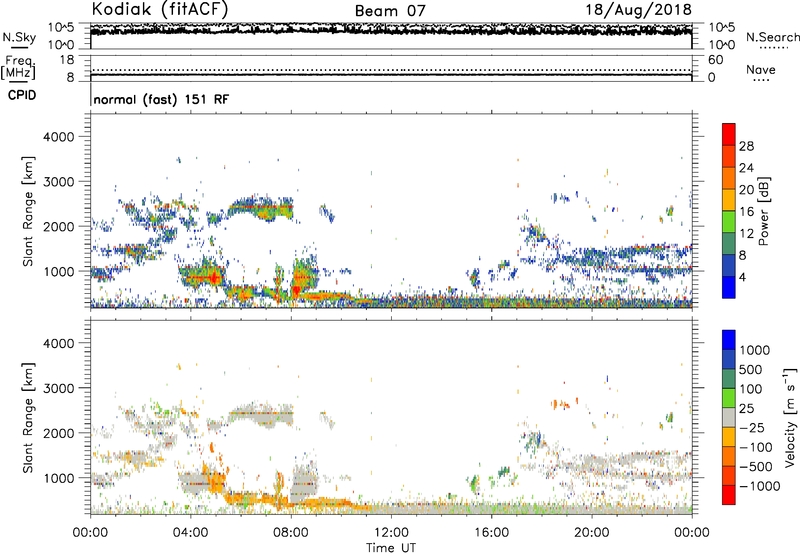The image size is (800, 554).
Task: Click the "Slant Range [km]" label of Velocity panel
Action: pyautogui.click(x=28, y=418)
